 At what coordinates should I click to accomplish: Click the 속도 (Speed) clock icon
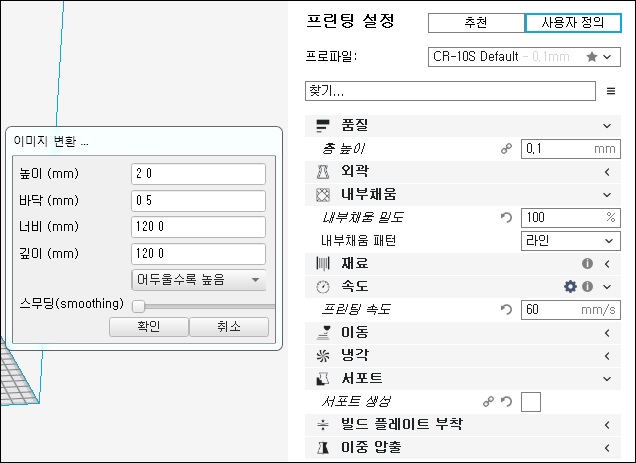click(323, 287)
